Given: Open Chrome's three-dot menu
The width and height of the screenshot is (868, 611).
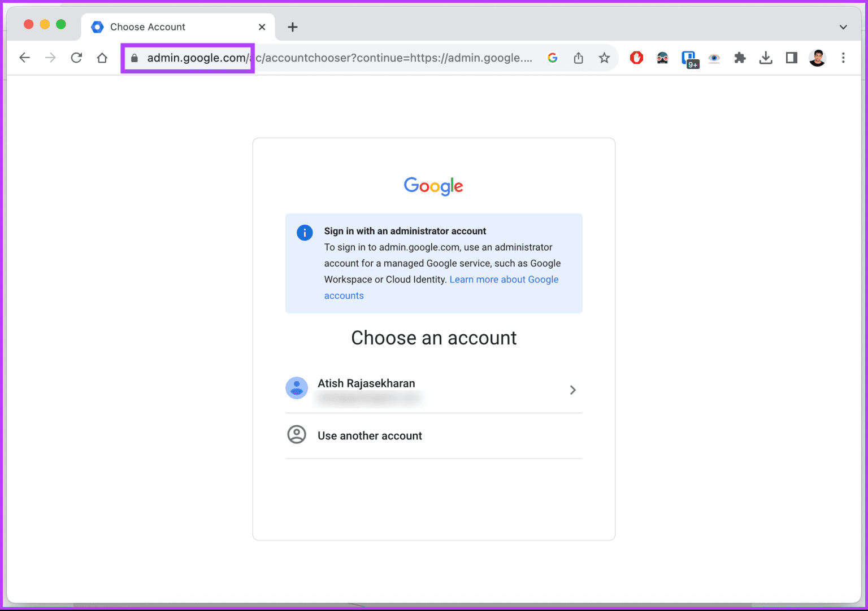Looking at the screenshot, I should point(843,58).
